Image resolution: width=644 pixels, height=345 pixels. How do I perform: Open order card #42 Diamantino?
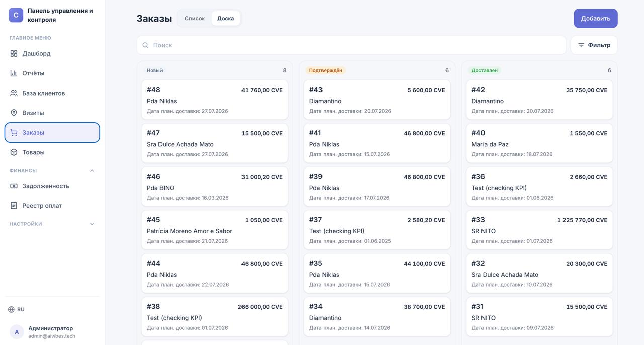(x=539, y=100)
